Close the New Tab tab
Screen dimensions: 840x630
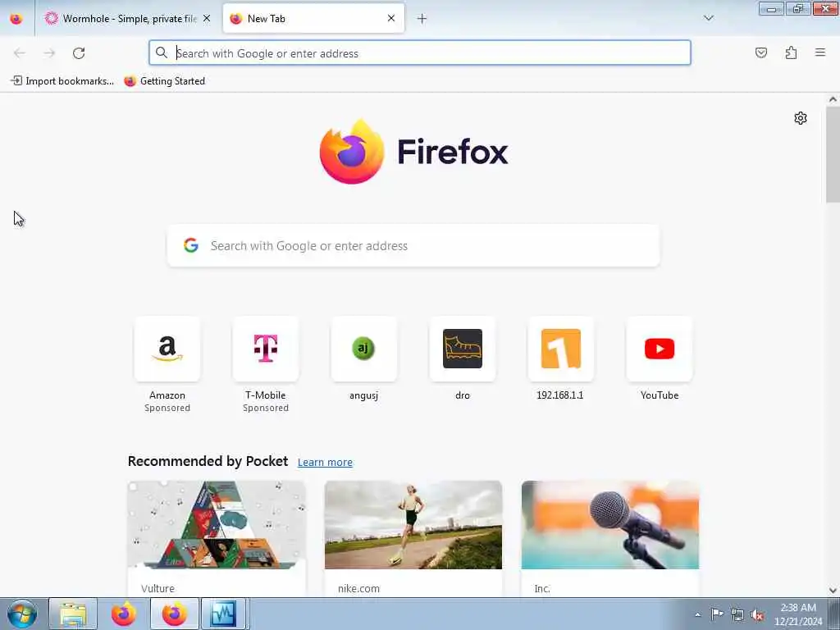click(x=391, y=19)
